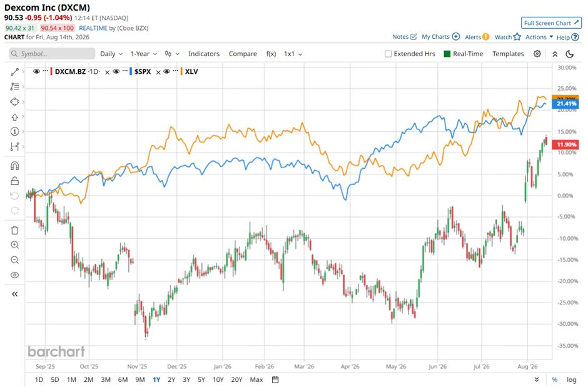Click the Help question mark icon
The width and height of the screenshot is (588, 387).
tap(575, 37)
